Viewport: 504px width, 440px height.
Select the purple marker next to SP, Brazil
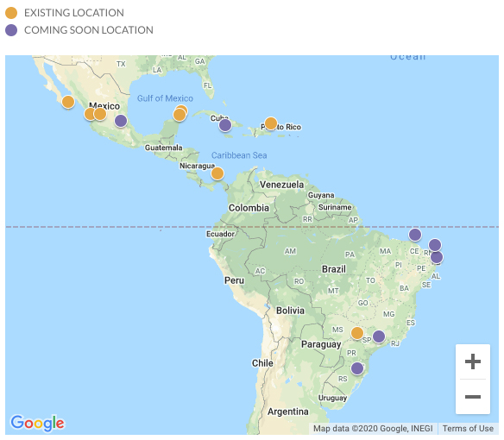pyautogui.click(x=379, y=336)
